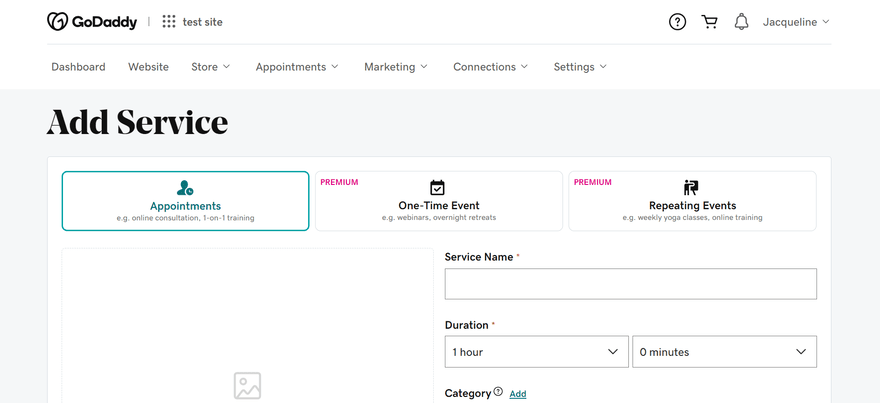
Task: Click the PREMIUM label on Repeating Events
Action: pyautogui.click(x=593, y=182)
